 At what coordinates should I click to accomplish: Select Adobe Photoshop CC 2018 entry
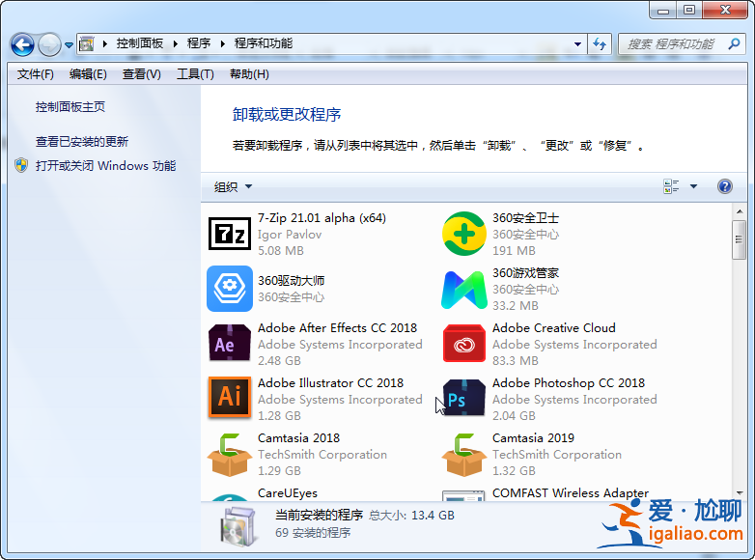(x=568, y=383)
